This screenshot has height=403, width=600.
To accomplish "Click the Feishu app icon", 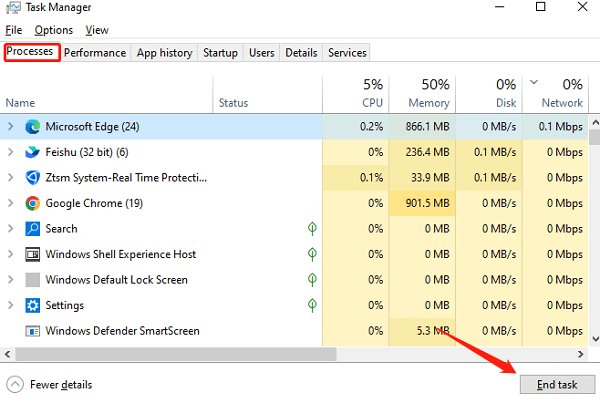I will click(32, 152).
